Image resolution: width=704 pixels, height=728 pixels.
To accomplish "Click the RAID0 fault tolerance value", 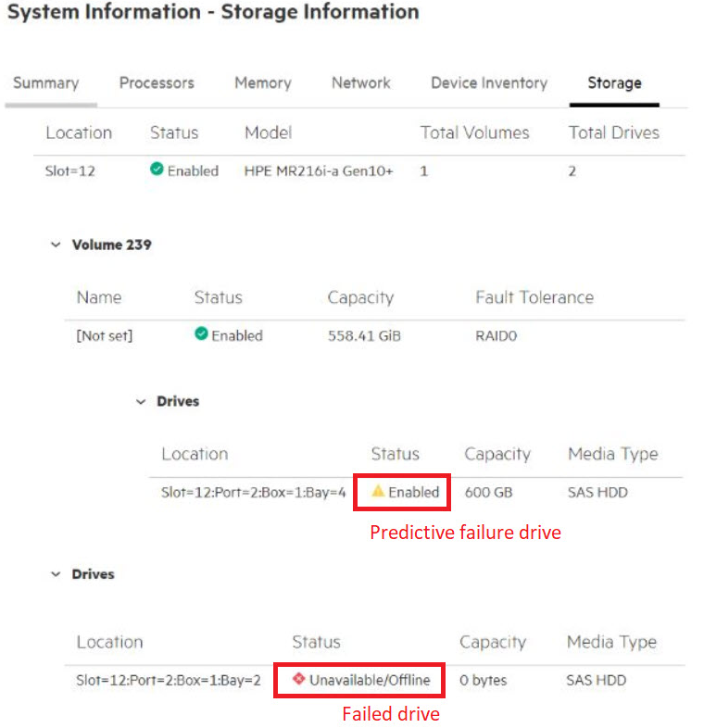I will [x=497, y=336].
